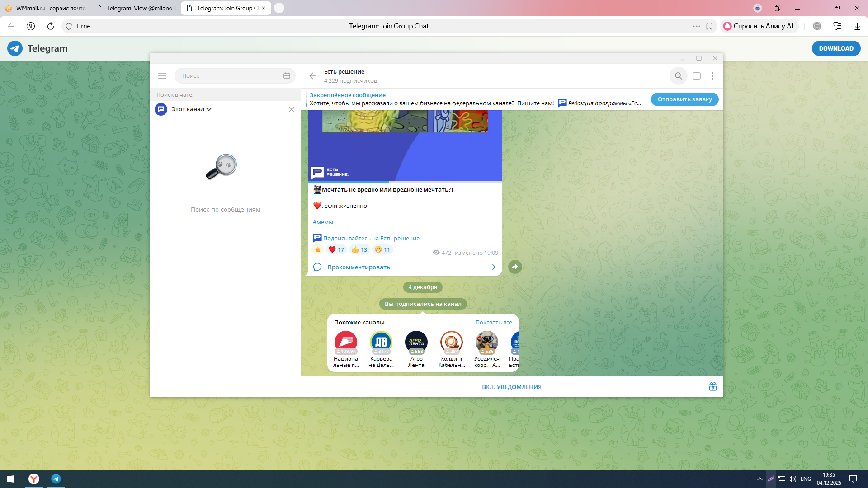The image size is (868, 488).
Task: Click the magnifier search icon in chat header
Action: [x=679, y=76]
